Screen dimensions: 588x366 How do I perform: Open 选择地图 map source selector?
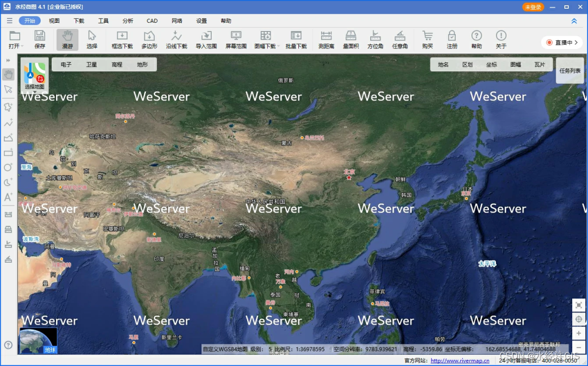coord(34,75)
